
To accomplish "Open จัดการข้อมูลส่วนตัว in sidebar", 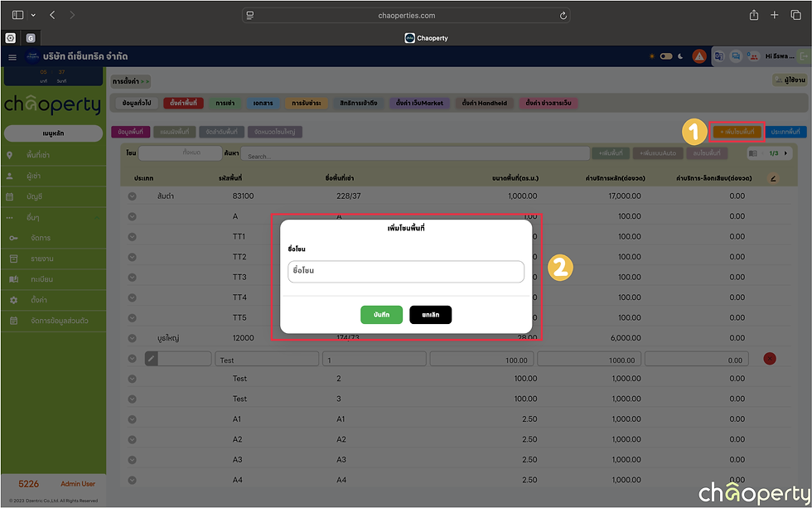I will point(60,321).
